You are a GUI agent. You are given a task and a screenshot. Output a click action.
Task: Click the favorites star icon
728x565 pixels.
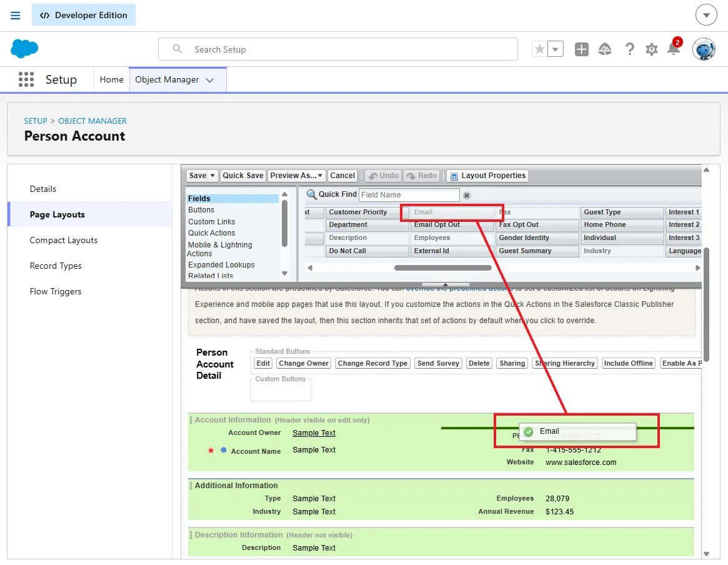pos(539,49)
